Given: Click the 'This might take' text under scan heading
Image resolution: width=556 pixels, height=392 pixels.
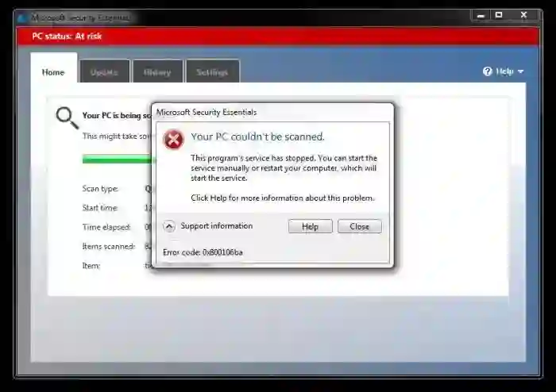Looking at the screenshot, I should pos(117,136).
